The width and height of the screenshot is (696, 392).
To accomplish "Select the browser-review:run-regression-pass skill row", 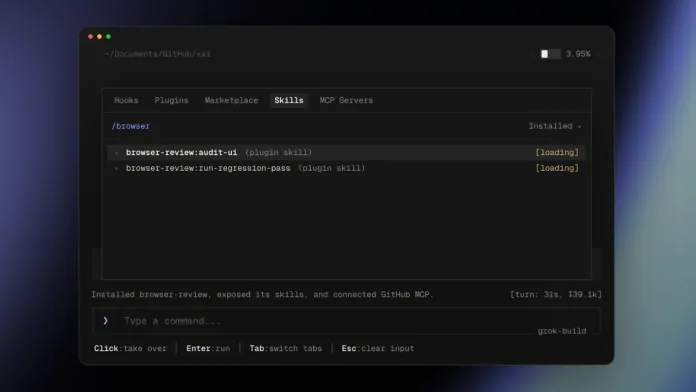I will [346, 168].
